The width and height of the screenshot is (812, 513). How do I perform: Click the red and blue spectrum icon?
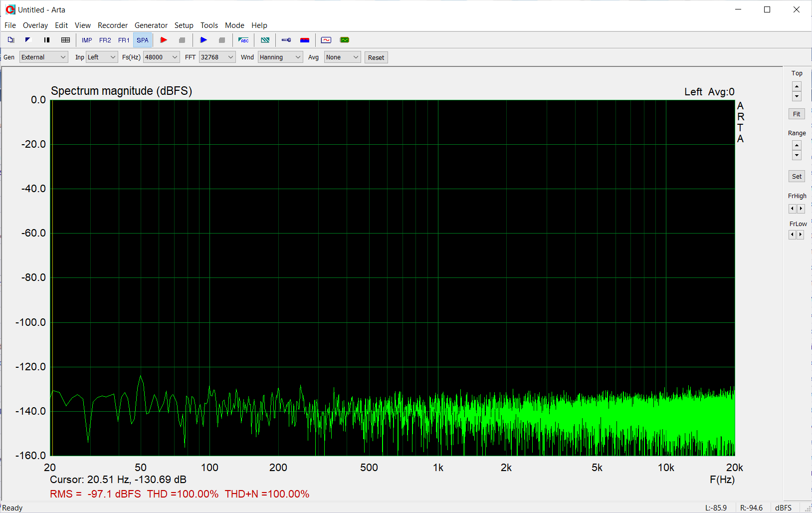[x=305, y=40]
